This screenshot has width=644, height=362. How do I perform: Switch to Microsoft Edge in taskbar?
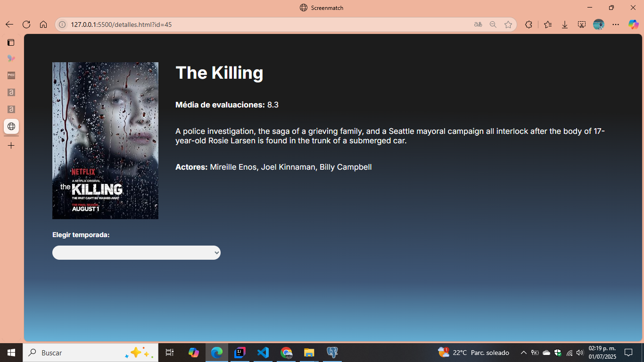click(217, 353)
